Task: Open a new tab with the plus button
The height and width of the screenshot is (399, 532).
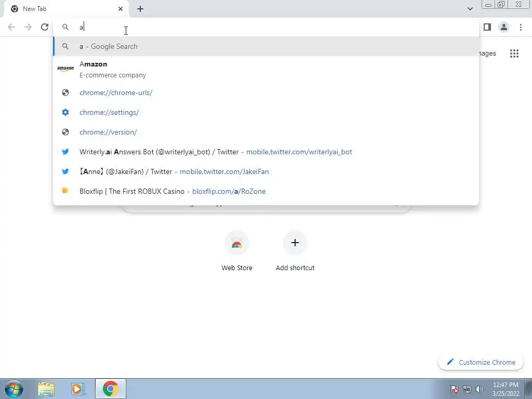Action: [140, 9]
